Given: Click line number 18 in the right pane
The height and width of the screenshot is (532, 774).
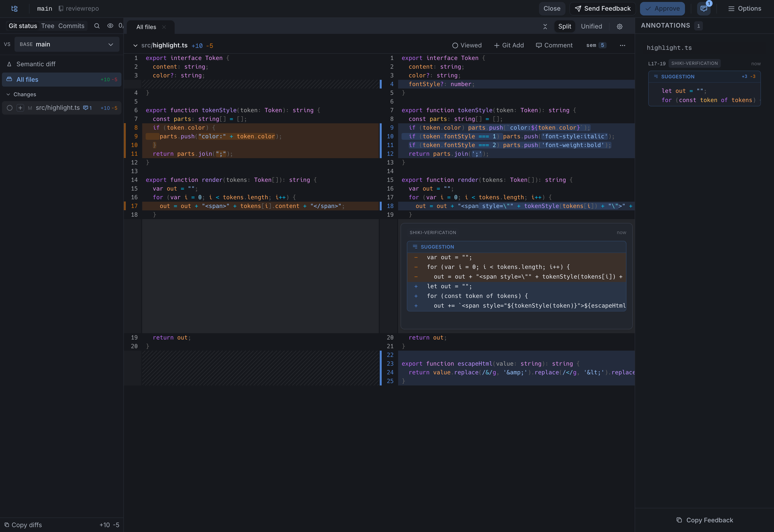Looking at the screenshot, I should click(390, 206).
